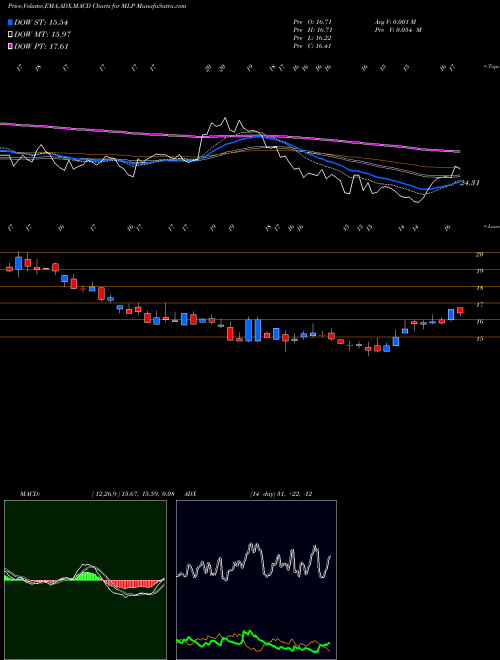500x660 pixels.
Task: Click the 'Pre V: 0.054 M' value
Action: coord(399,30)
